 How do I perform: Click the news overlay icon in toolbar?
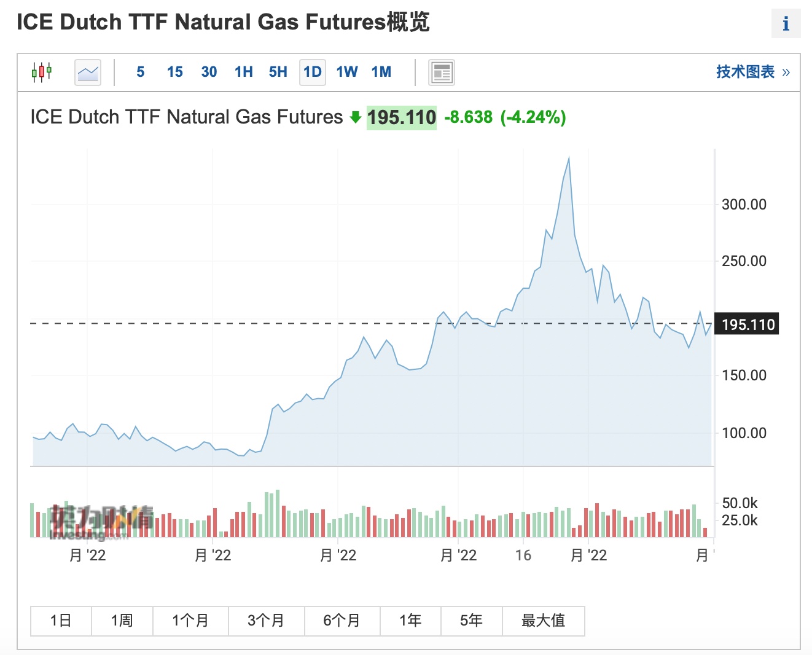click(x=442, y=73)
